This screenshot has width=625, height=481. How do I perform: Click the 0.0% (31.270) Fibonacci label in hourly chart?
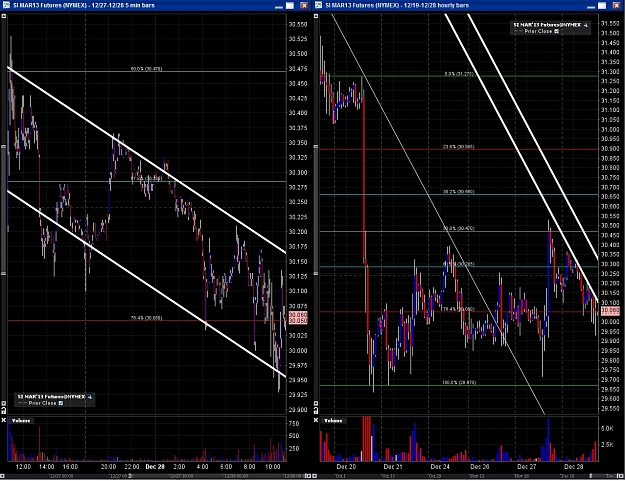click(x=459, y=74)
